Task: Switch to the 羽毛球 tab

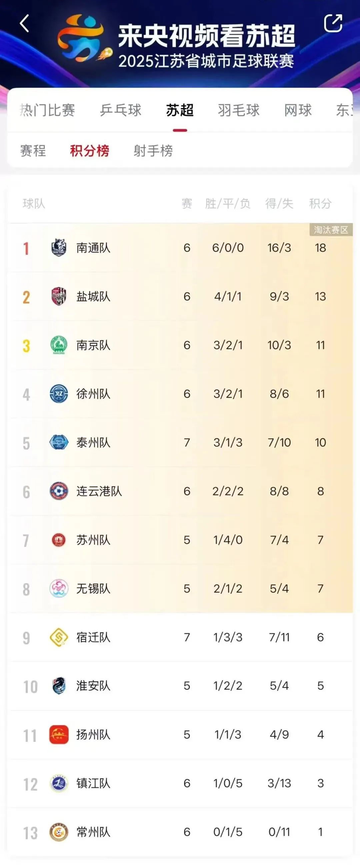Action: 238,110
